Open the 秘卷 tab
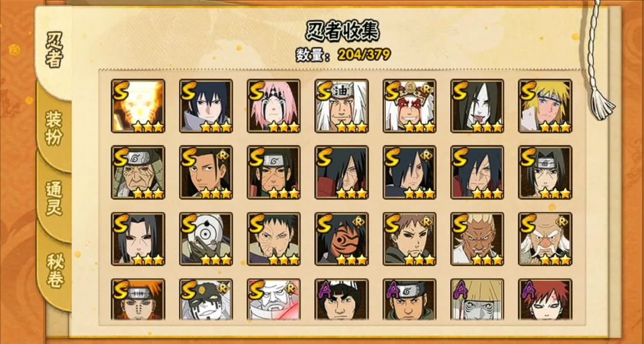This screenshot has width=644, height=344. click(x=54, y=270)
